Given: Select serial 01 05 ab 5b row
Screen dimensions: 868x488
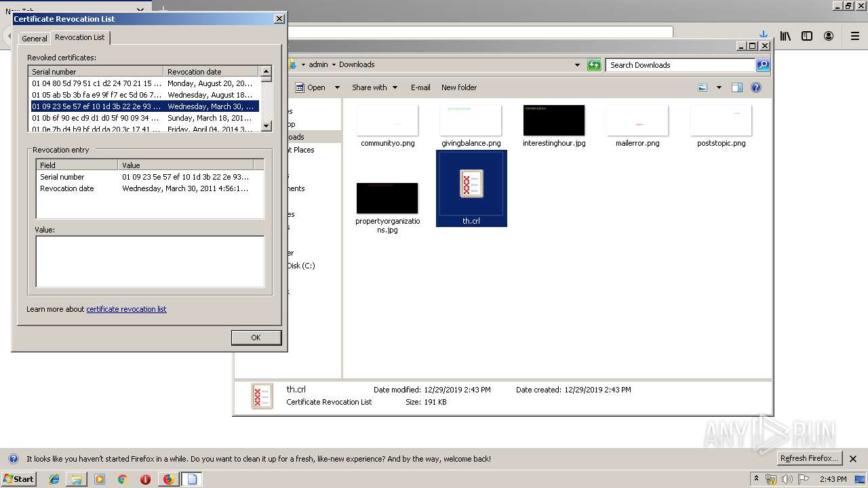Looking at the screenshot, I should point(144,95).
